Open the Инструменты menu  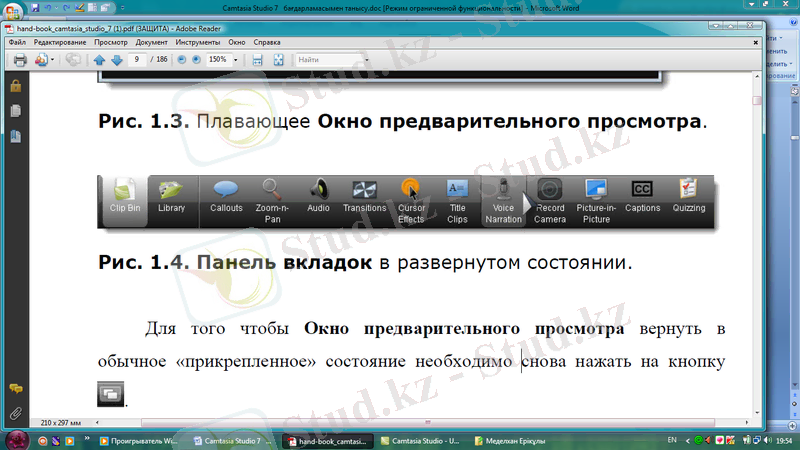coord(197,43)
